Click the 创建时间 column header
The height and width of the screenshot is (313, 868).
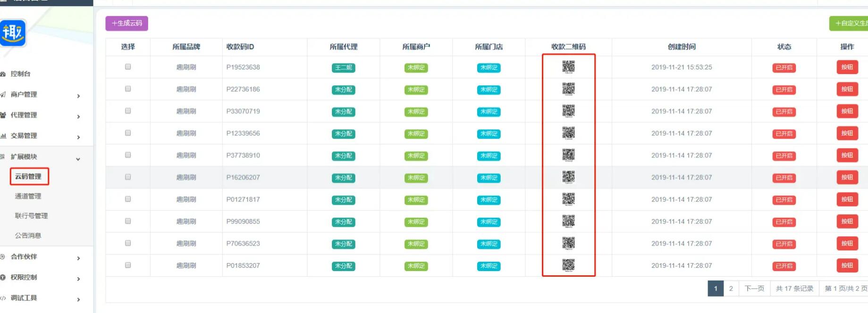pyautogui.click(x=682, y=47)
